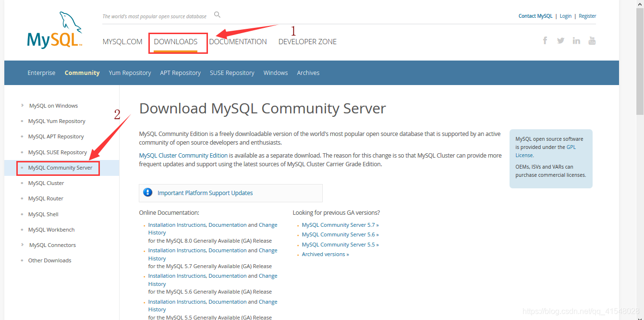Open MySQL Twitter page icon
644x320 pixels.
point(560,40)
